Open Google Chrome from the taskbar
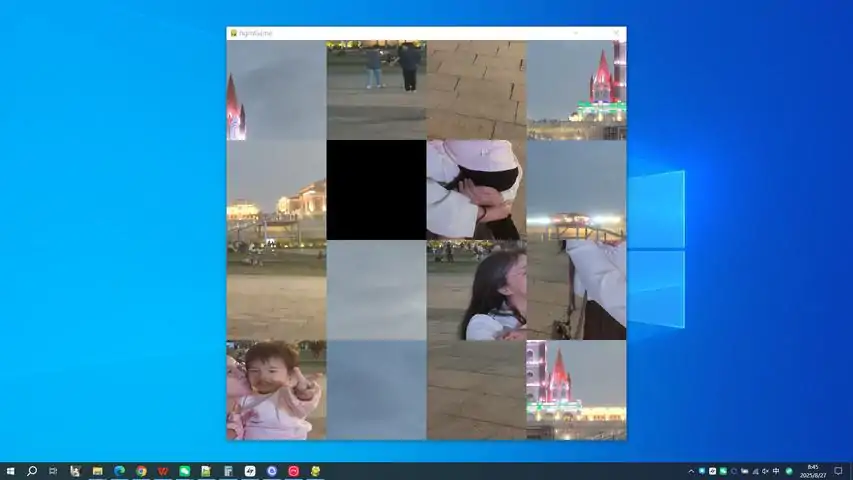Viewport: 853px width, 480px height. coord(141,470)
